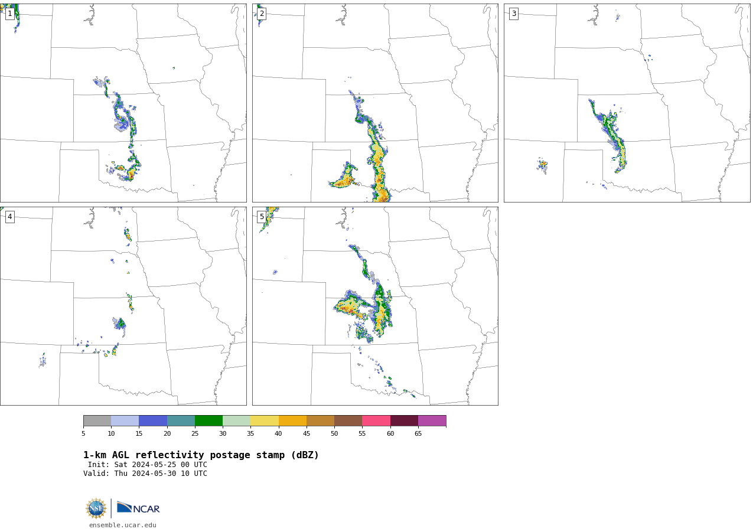Click the brown 50-55 dBZ swatch

pyautogui.click(x=348, y=421)
